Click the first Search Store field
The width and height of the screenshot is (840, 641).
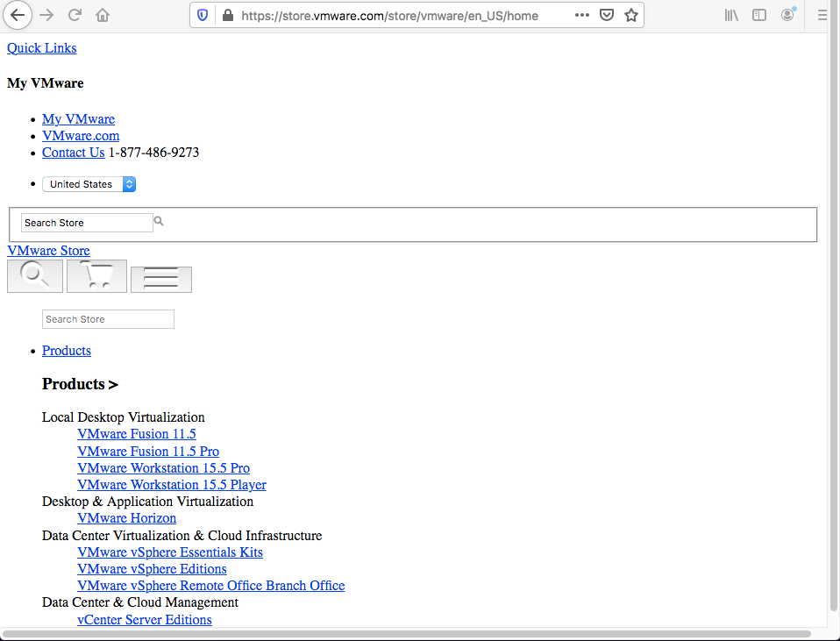pyautogui.click(x=87, y=223)
